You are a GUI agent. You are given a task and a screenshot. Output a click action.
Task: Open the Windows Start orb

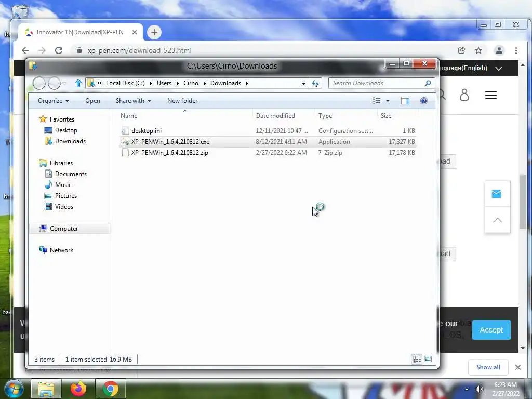coord(14,389)
